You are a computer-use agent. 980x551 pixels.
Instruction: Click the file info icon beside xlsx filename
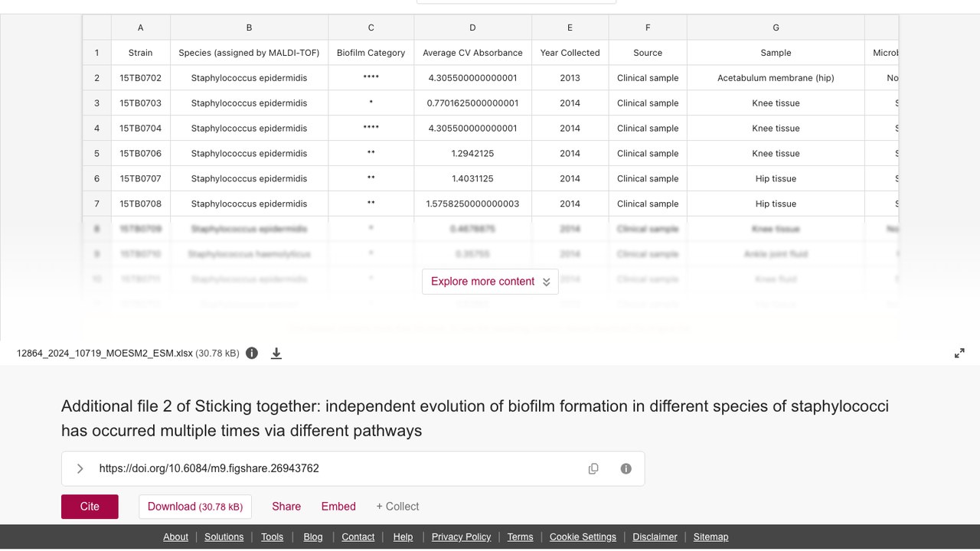point(252,353)
